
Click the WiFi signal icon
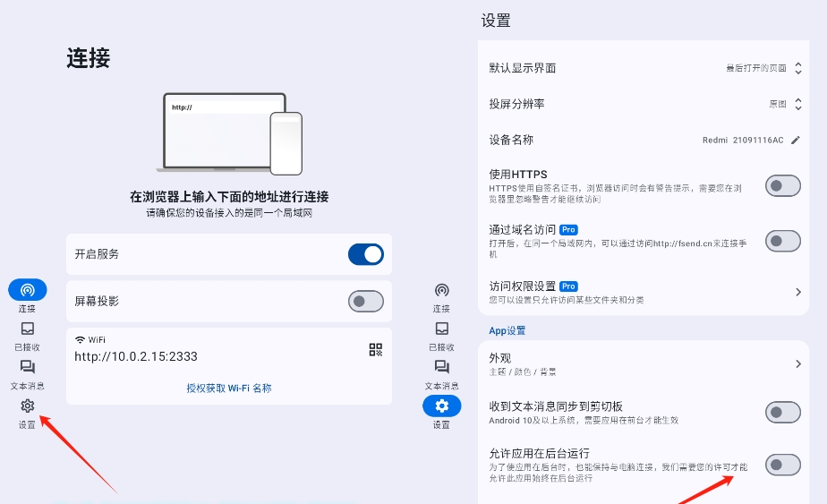pyautogui.click(x=81, y=340)
